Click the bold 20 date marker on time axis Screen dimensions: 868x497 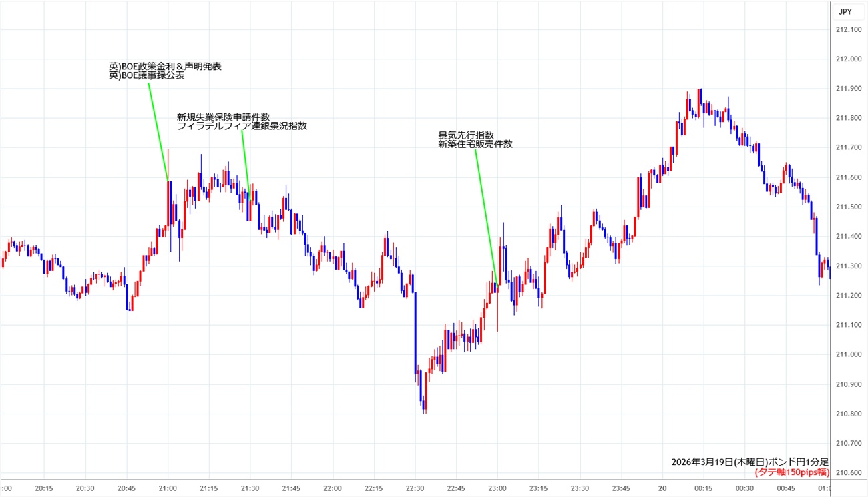[x=662, y=488]
